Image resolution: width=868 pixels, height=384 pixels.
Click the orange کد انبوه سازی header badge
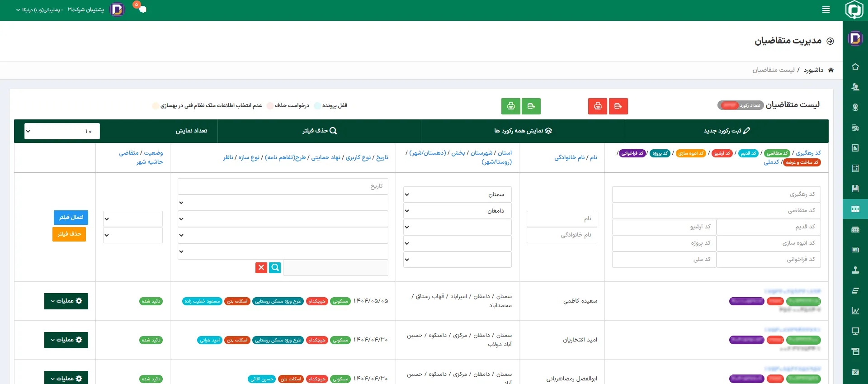(x=691, y=153)
